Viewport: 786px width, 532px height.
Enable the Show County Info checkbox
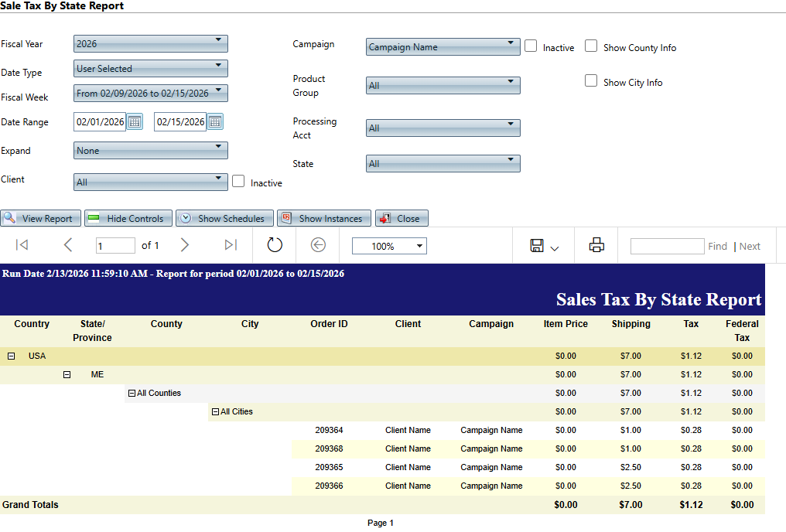tap(591, 46)
